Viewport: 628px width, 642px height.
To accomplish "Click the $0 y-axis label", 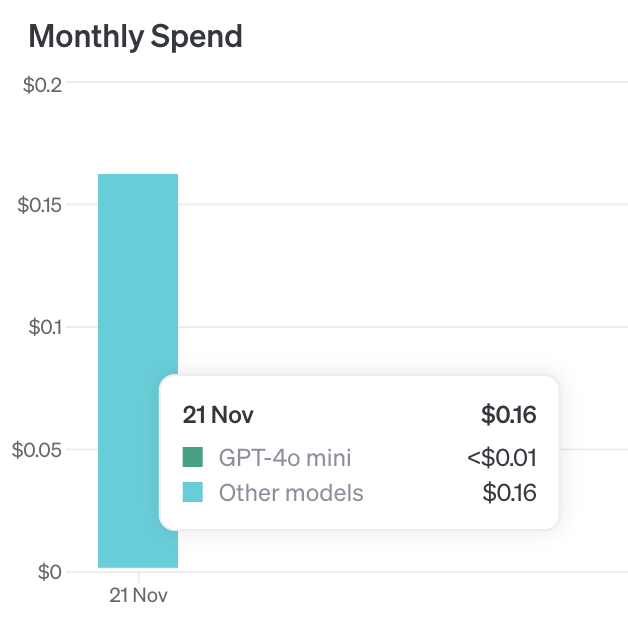I will point(48,572).
